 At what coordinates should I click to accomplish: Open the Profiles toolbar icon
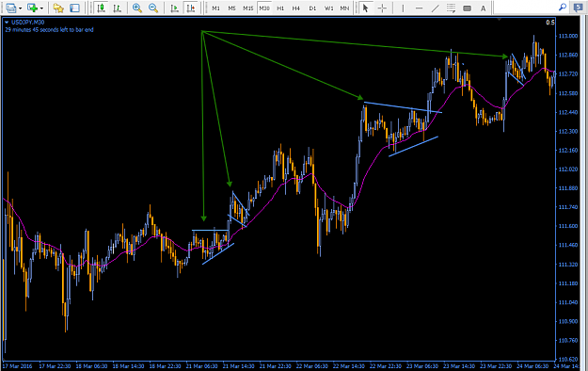click(11, 8)
